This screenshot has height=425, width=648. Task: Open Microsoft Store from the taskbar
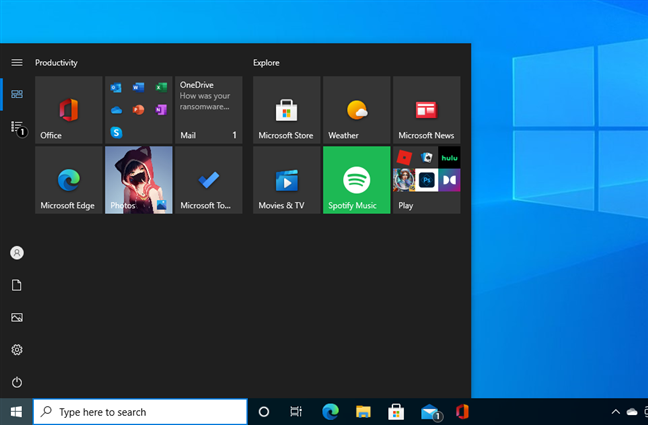(x=396, y=412)
